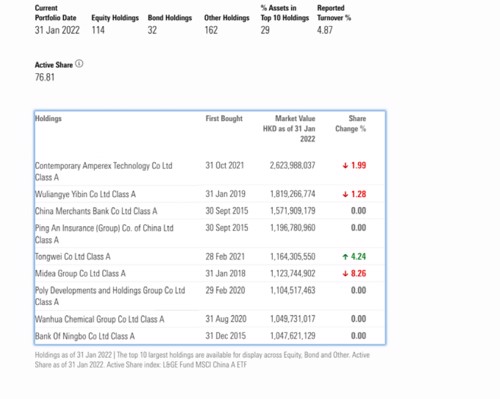Click the Market Value HKD column header

point(289,129)
